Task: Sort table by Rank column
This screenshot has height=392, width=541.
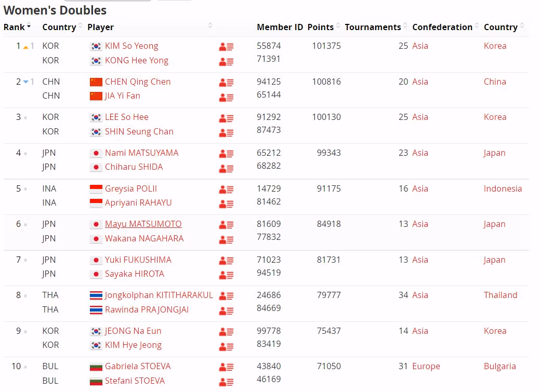Action: click(17, 27)
